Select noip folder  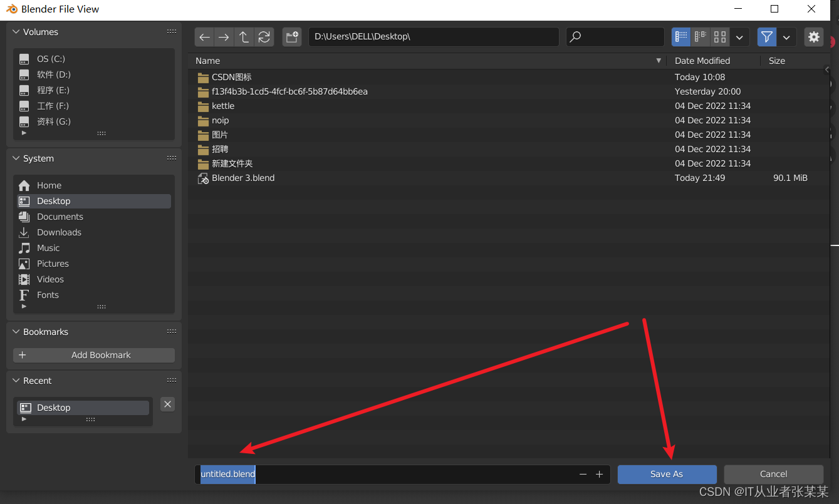[509, 120]
